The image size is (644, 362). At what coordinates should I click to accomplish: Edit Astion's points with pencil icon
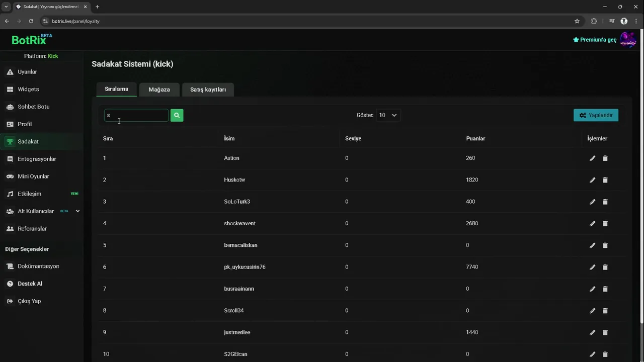coord(592,158)
